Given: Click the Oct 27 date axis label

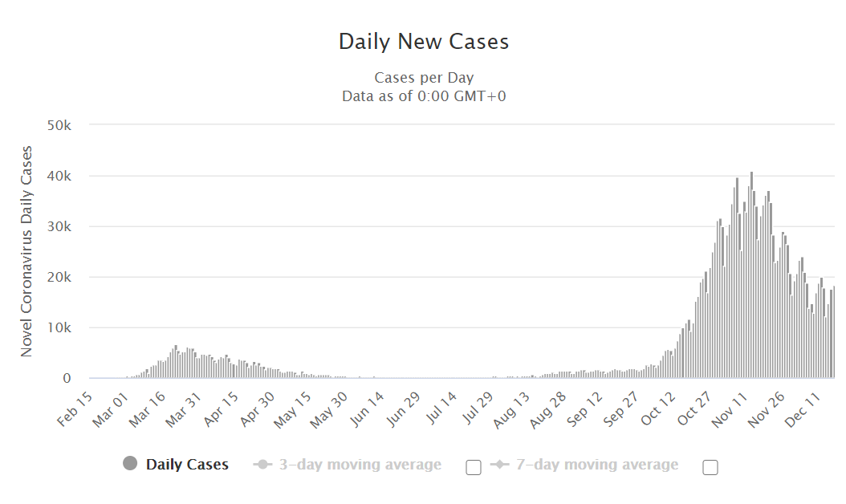Looking at the screenshot, I should click(693, 408).
